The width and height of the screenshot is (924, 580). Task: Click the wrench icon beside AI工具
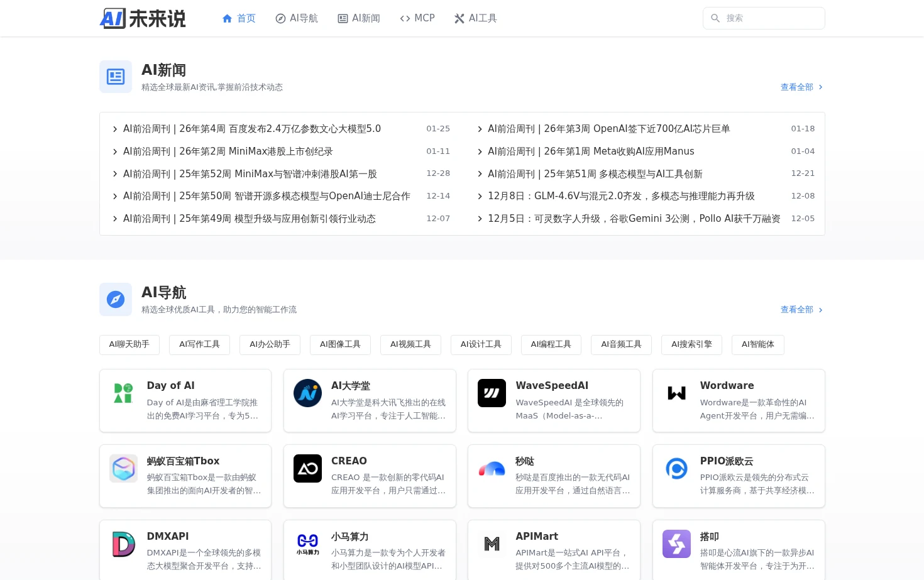(459, 19)
